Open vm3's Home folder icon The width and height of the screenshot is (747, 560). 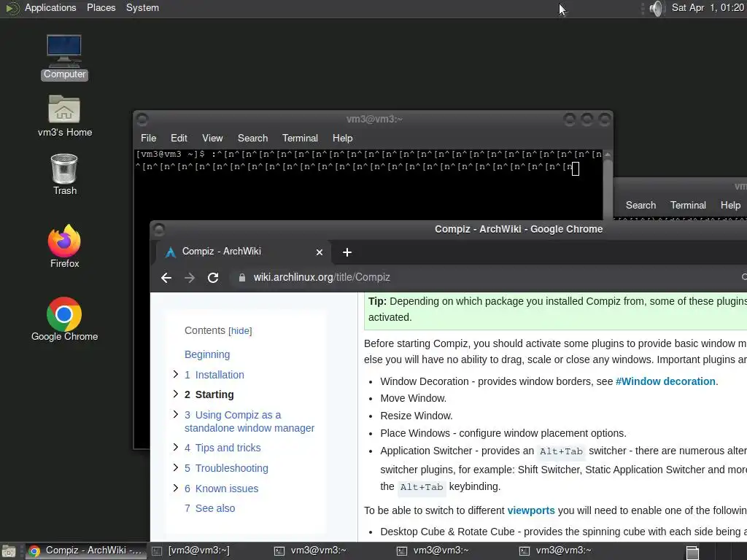click(x=64, y=116)
